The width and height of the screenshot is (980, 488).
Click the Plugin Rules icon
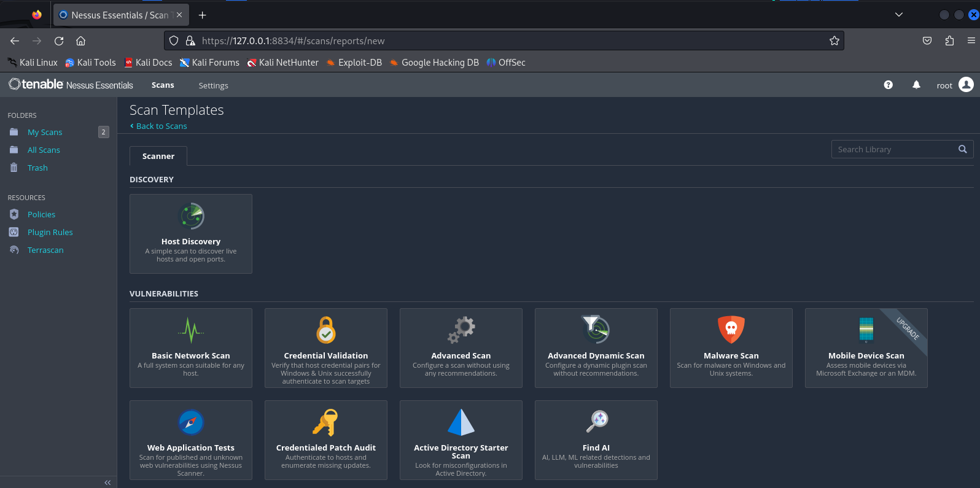14,232
